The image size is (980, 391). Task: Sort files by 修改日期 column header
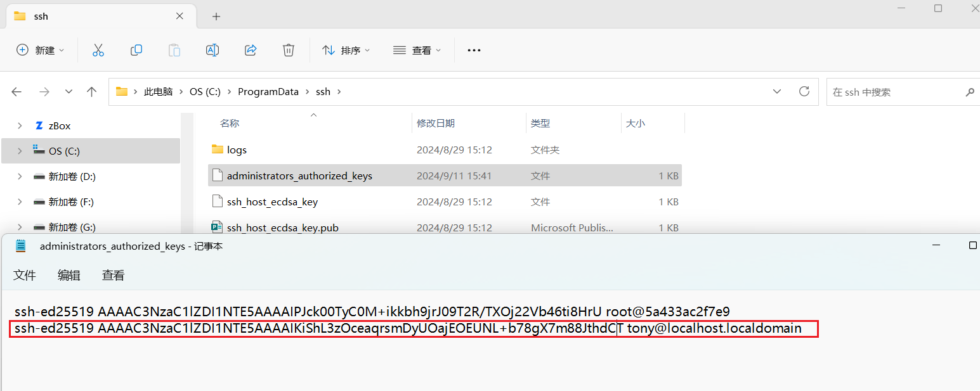coord(436,124)
